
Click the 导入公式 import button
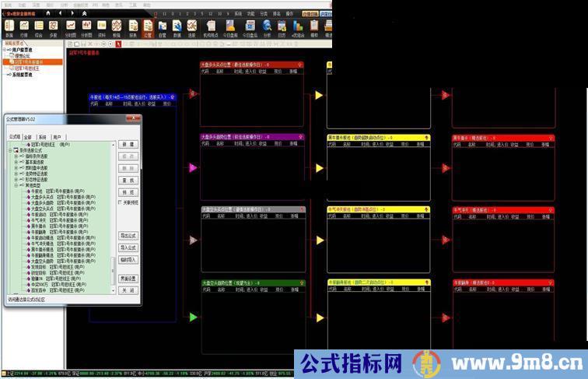pyautogui.click(x=128, y=248)
